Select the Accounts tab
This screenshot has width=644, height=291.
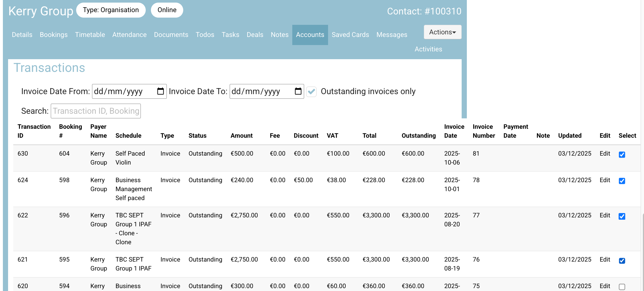click(310, 35)
